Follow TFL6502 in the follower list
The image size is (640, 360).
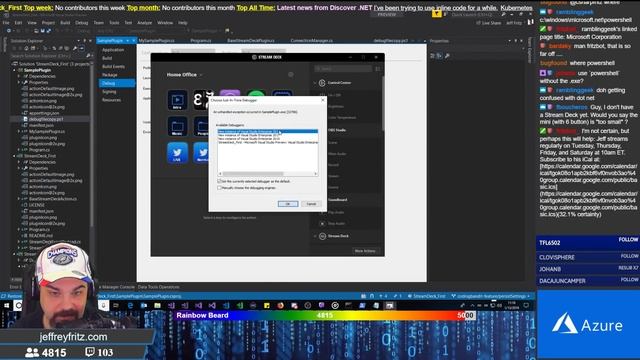coord(628,240)
